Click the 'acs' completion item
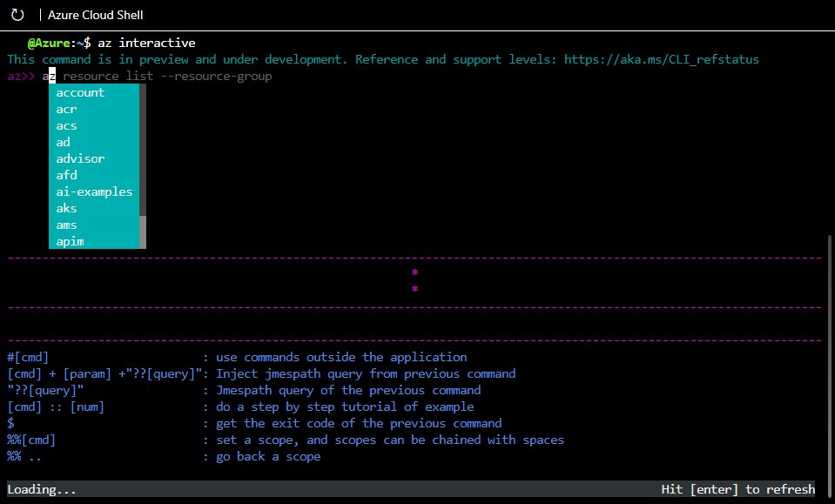 (x=66, y=125)
